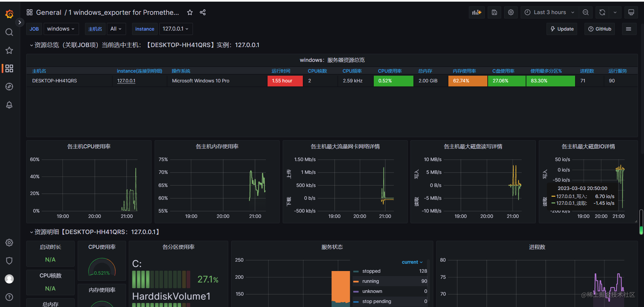The width and height of the screenshot is (644, 307).
Task: Open dashboard settings gear
Action: pos(511,12)
